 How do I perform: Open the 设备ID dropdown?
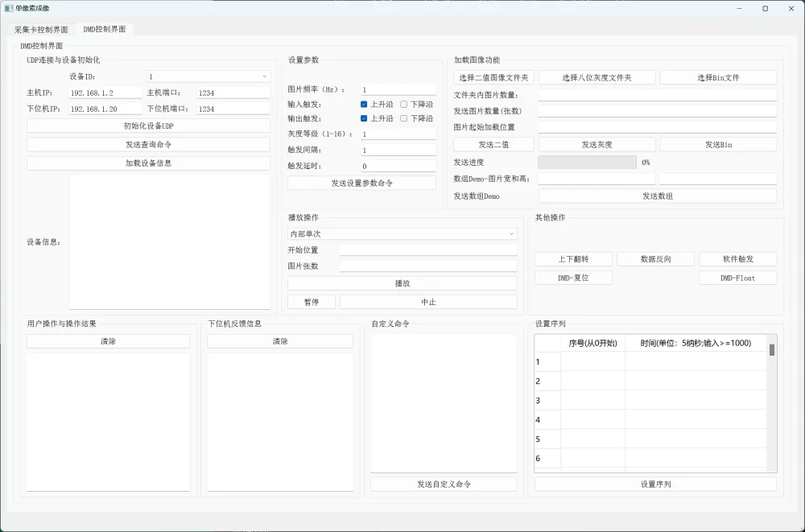coord(208,76)
